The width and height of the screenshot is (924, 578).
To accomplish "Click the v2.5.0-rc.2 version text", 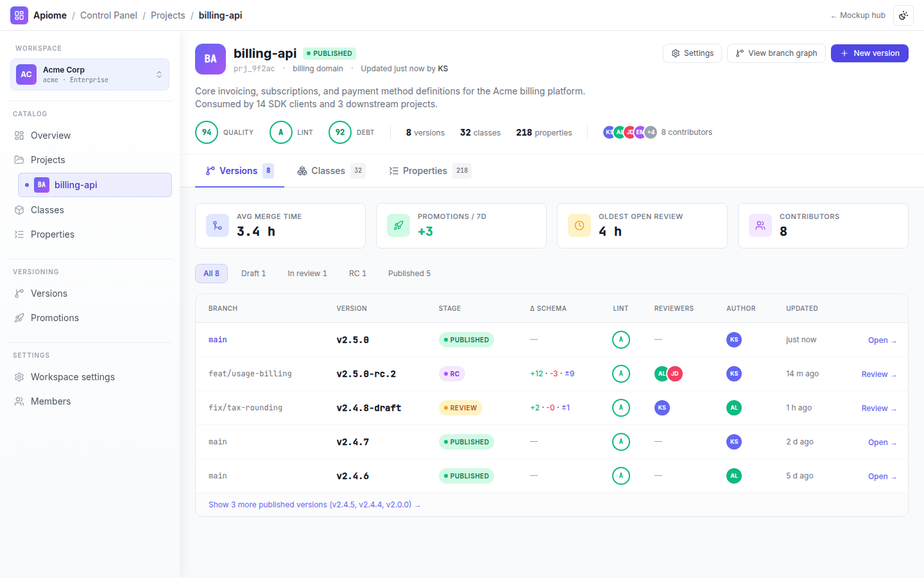I will pos(366,374).
